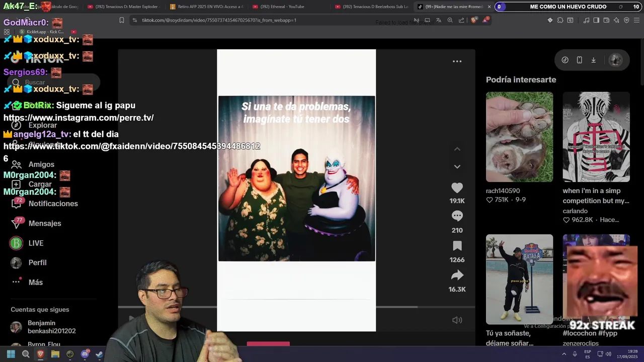Click the carlando username
Image resolution: width=644 pixels, height=362 pixels.
point(575,211)
